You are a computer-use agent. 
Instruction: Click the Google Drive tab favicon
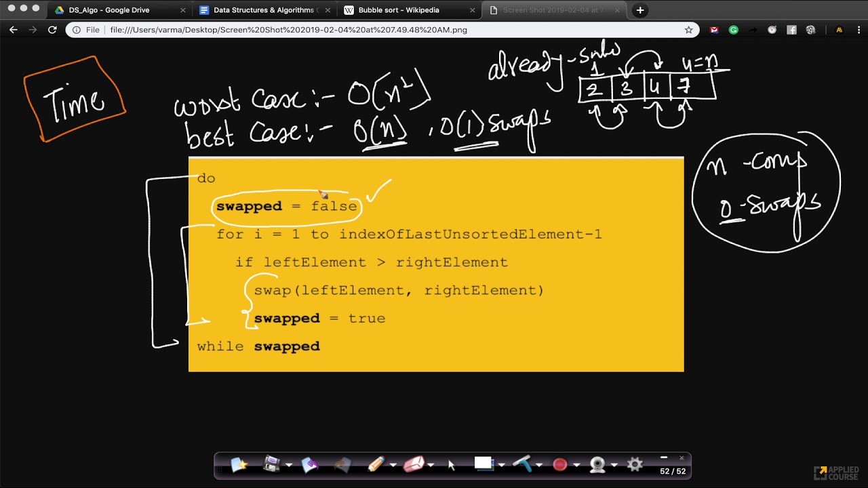point(59,10)
